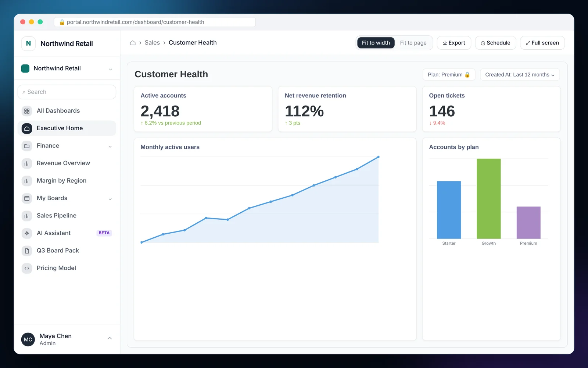Click the Pricing Model code icon

point(27,268)
